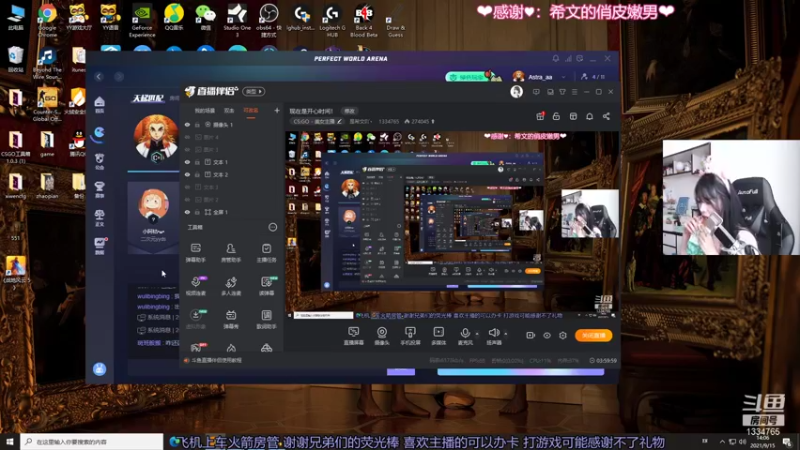Click the share icon in streaming app
Screen dimensions: 800x450
[x=606, y=116]
